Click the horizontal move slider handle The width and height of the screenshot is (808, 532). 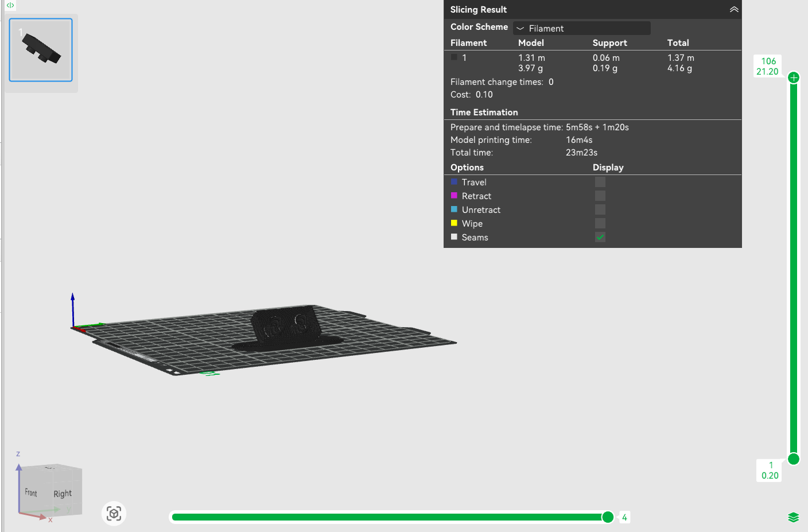[x=608, y=517]
